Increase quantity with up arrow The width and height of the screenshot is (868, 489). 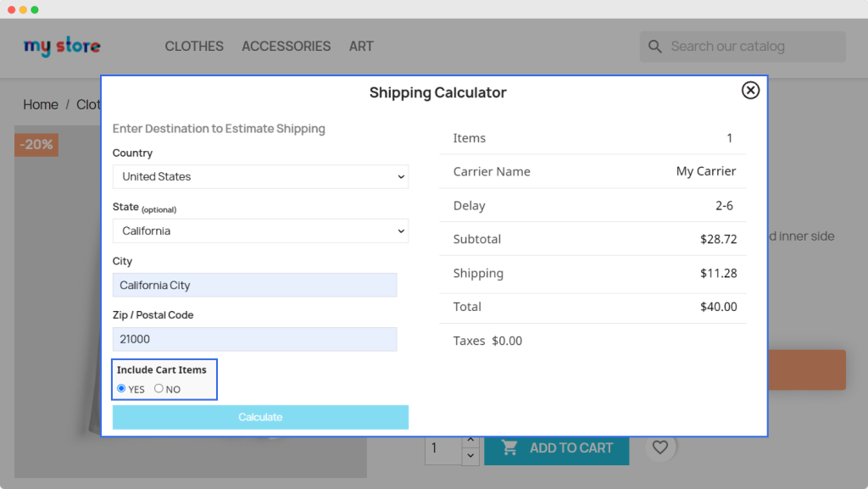(470, 441)
